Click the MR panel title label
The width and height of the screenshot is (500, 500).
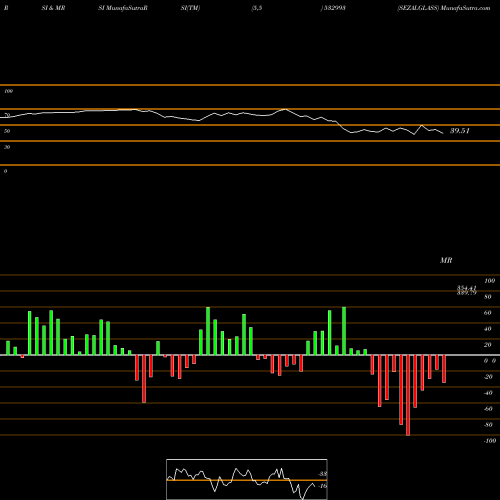446,260
